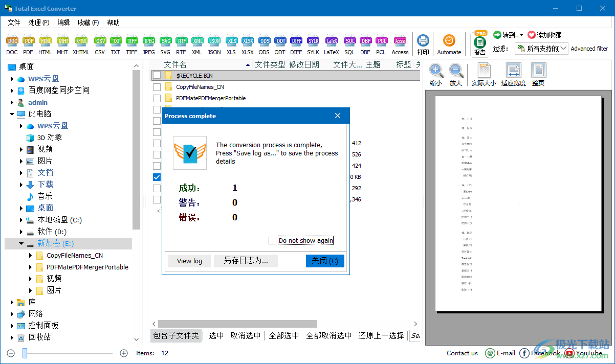This screenshot has width=615, height=364.
Task: Open the 编辑 menu
Action: (x=63, y=22)
